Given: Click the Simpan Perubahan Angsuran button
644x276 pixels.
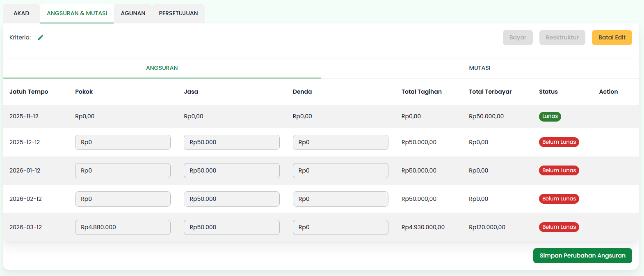Looking at the screenshot, I should tap(582, 255).
